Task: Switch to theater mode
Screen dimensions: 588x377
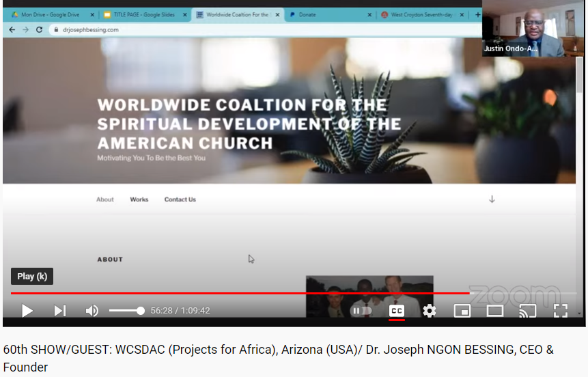Action: (495, 311)
